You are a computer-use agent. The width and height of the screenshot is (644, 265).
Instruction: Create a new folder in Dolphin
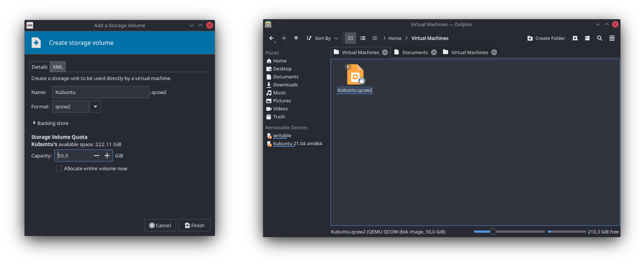coord(546,38)
